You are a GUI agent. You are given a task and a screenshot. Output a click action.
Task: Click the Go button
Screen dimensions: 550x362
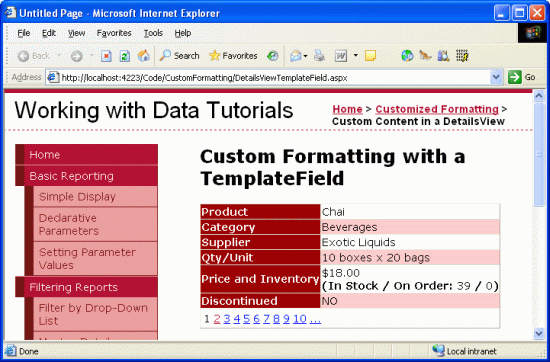(522, 77)
